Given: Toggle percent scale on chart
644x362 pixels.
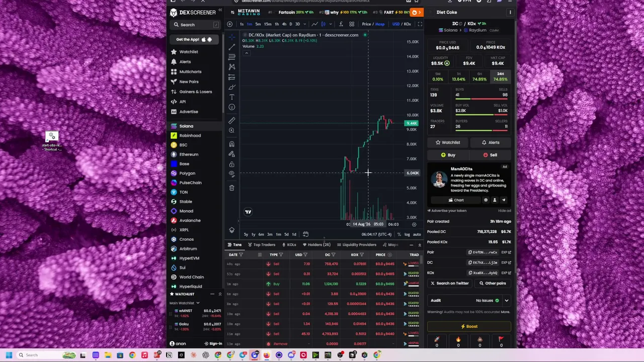Looking at the screenshot, I should (x=399, y=234).
